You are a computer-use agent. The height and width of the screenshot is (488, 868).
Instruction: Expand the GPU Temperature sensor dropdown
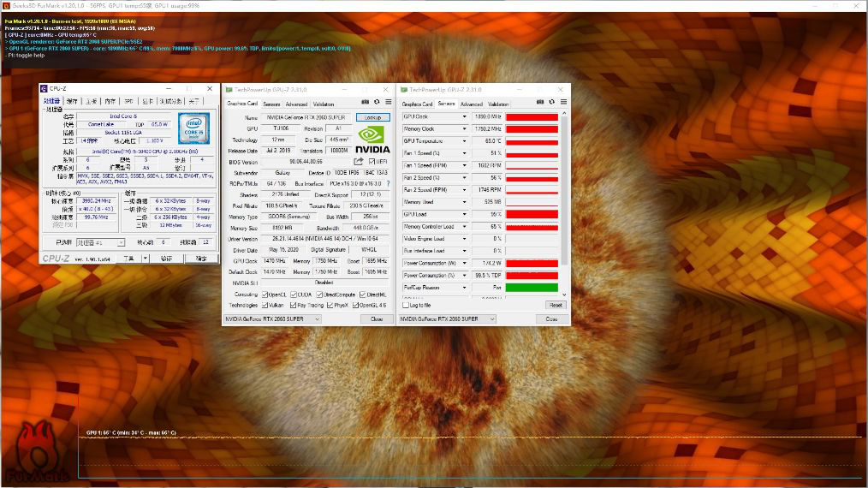click(465, 141)
